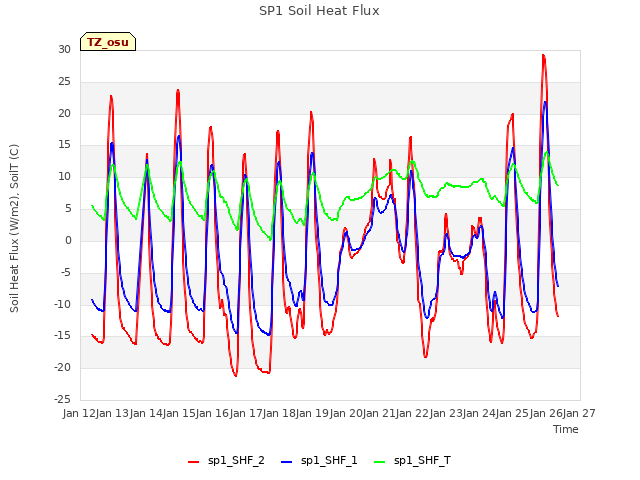Viewport: 640px width, 480px height.
Task: Click the 25 y-axis tick label
Action: coord(64,82)
